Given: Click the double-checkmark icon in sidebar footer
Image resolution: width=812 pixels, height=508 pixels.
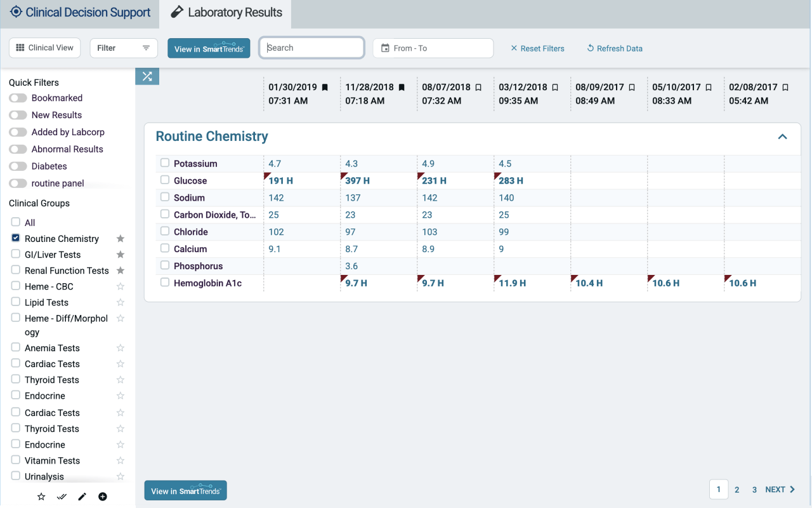Looking at the screenshot, I should click(x=62, y=497).
